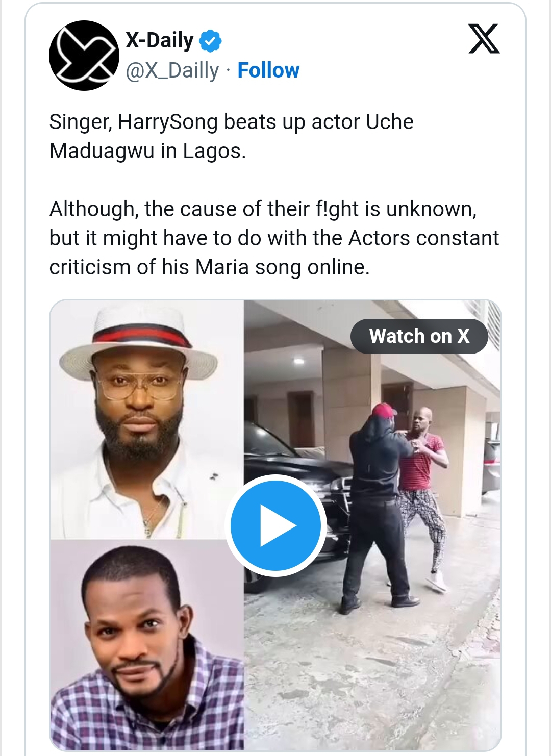Click the word "f!ght" in the tweet
Viewport: 551px width, 756px height.
pyautogui.click(x=338, y=209)
